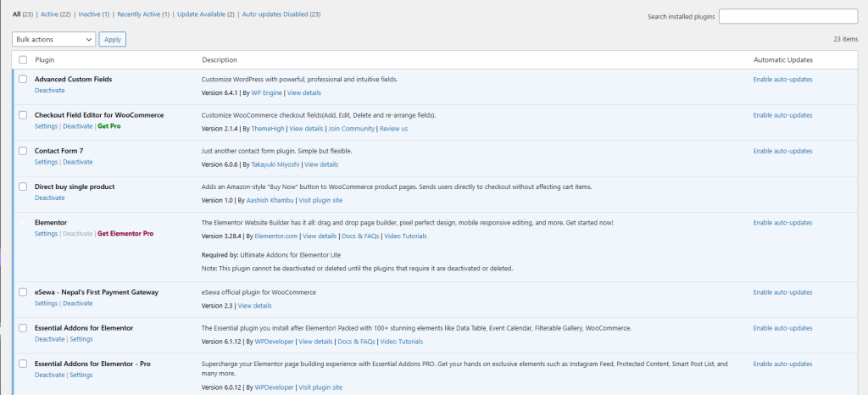Sort by the Plugin column header
Viewport: 868px width, 395px height.
(x=45, y=60)
